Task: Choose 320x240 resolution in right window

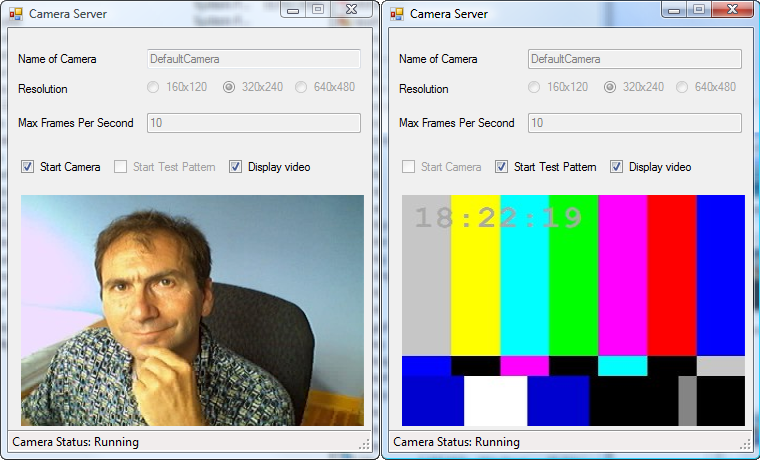Action: click(610, 87)
